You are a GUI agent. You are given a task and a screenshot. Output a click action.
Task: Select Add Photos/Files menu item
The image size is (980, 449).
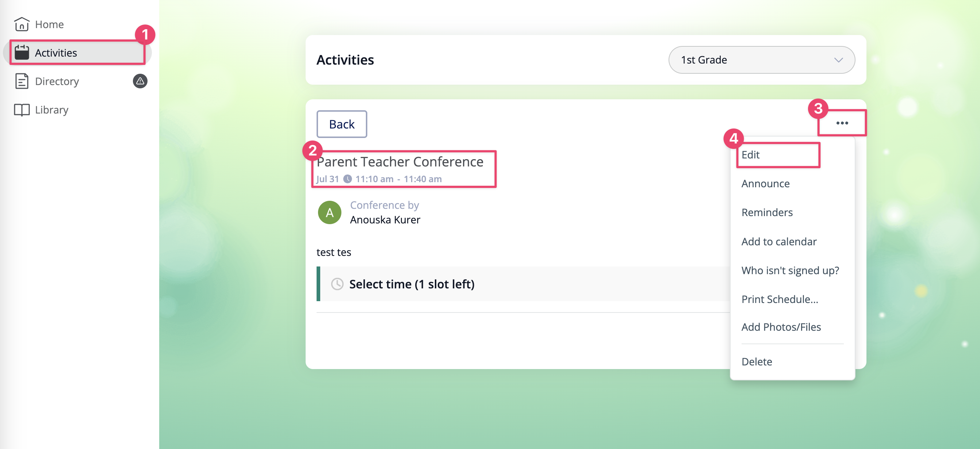[781, 327]
